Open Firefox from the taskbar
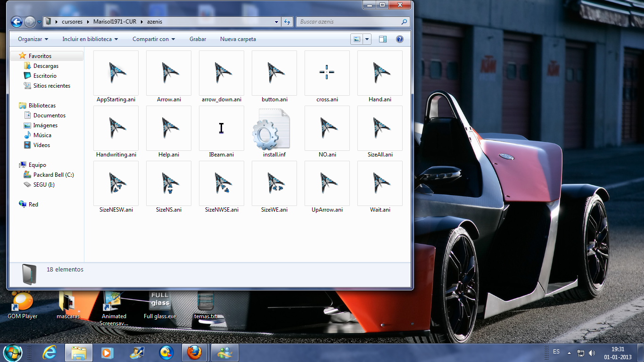 pos(194,353)
